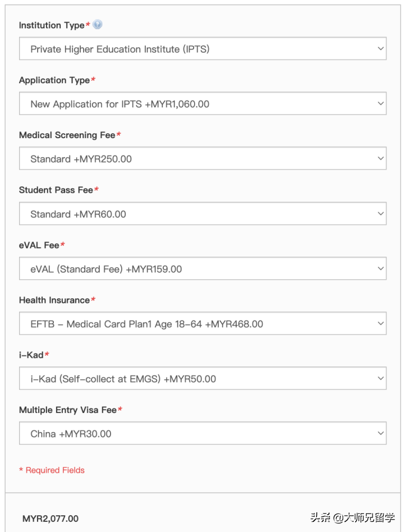Click the Student Pass Fee label
This screenshot has height=532, width=404.
point(56,190)
